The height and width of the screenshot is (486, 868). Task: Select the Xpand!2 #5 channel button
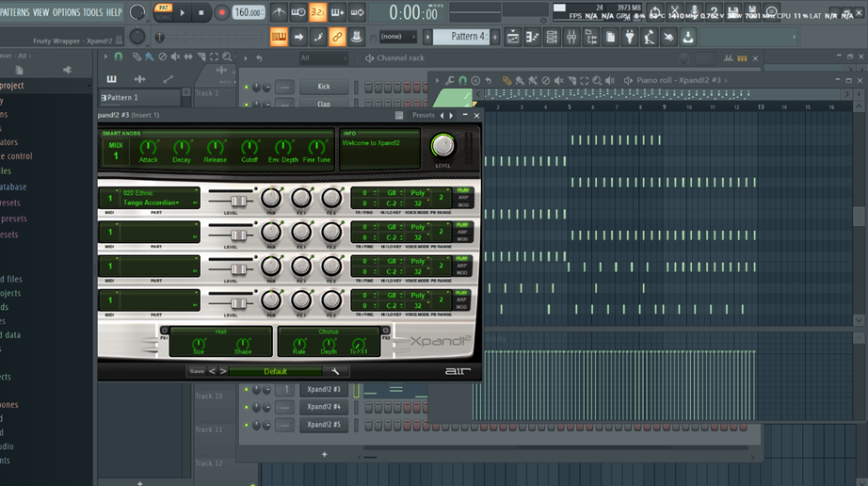pyautogui.click(x=324, y=425)
